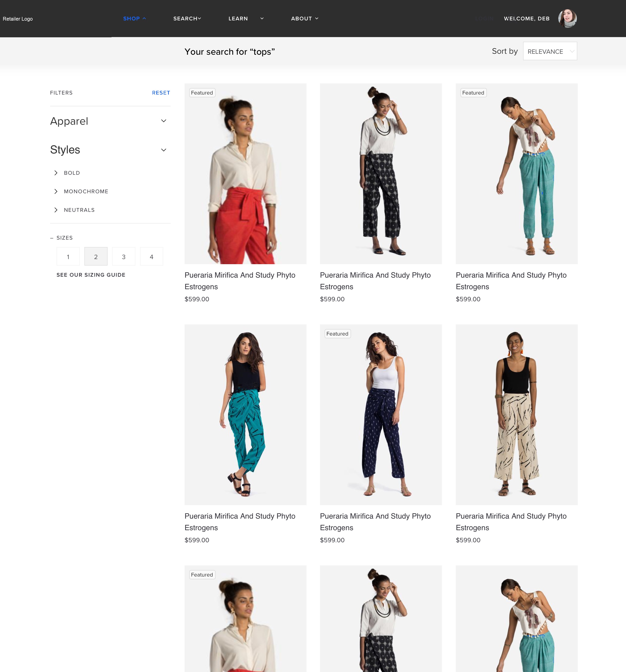Collapse the Apparel filter section
Viewport: 626px width, 672px height.
164,121
